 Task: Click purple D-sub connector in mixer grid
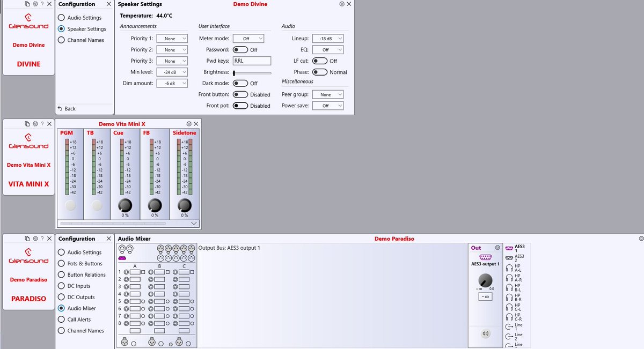pos(122,258)
